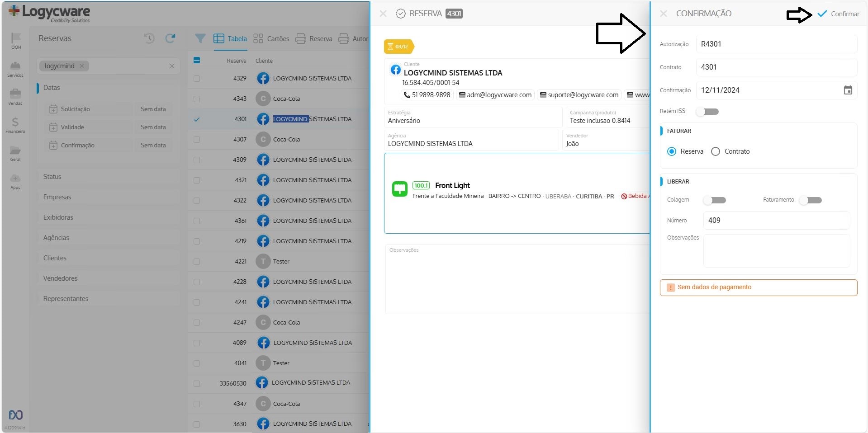This screenshot has height=433, width=868.
Task: Click the suporte@logycware.com email
Action: tap(579, 95)
